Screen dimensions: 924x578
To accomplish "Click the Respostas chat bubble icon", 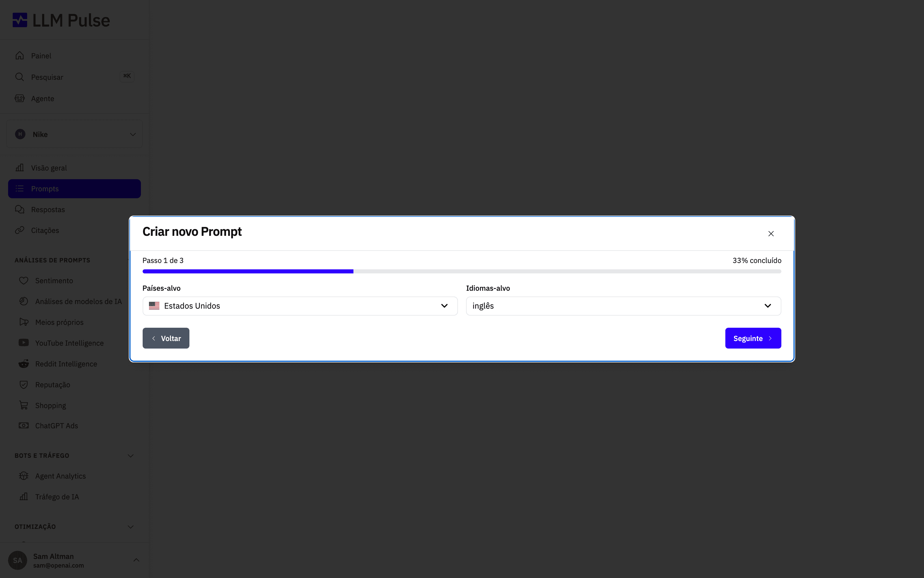I will pos(19,210).
